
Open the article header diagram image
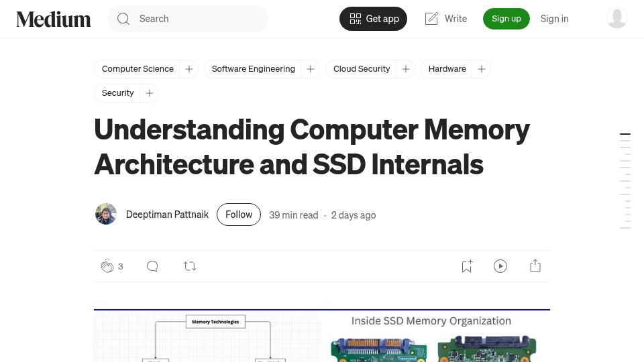click(322, 336)
